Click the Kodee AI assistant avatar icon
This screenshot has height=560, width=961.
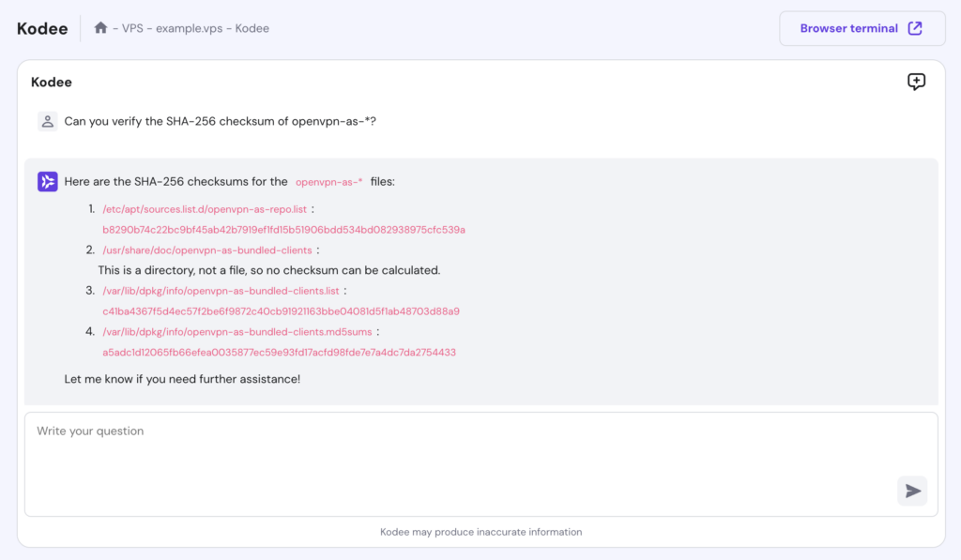(x=47, y=180)
